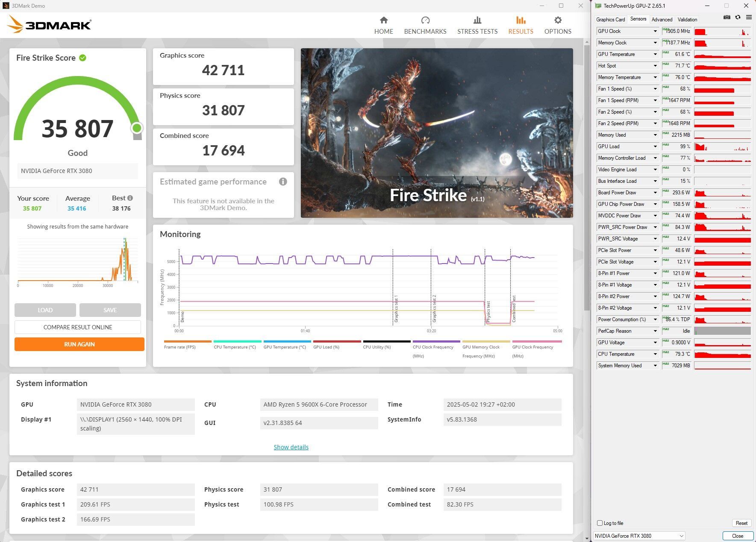This screenshot has width=756, height=542.
Task: Click the info icon next to Best score
Action: coord(130,198)
